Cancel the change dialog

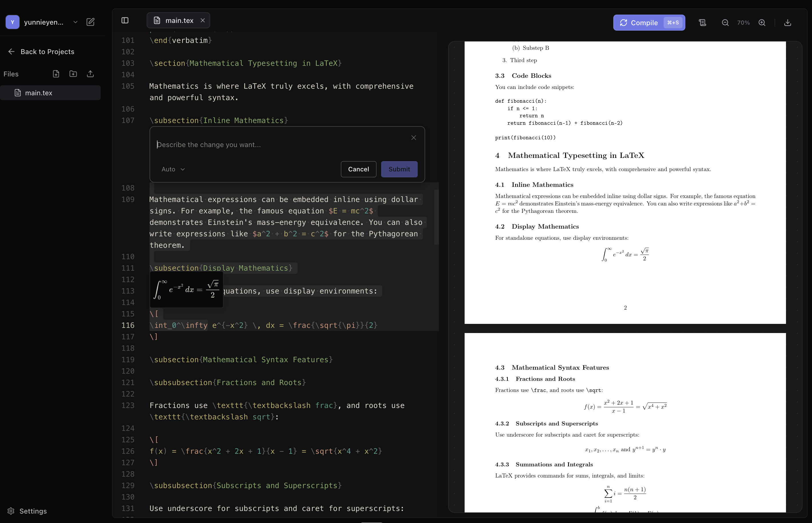point(358,169)
